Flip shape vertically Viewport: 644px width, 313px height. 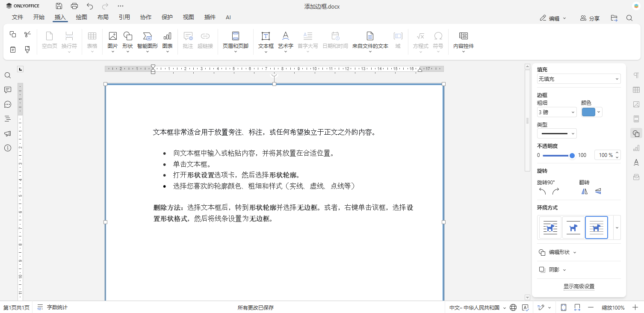pos(598,191)
